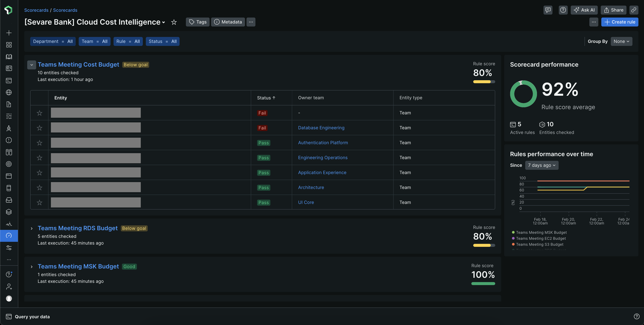
Task: Click the user avatar at sidebar bottom
Action: [9, 299]
